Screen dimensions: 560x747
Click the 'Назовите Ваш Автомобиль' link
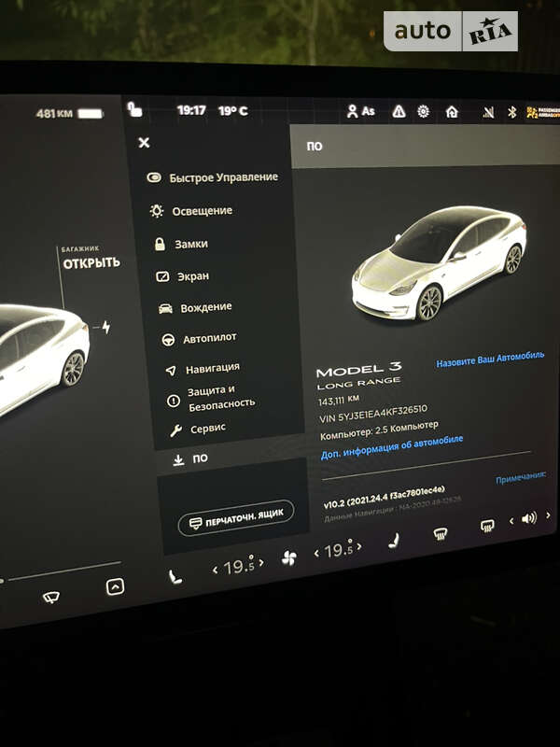click(x=490, y=358)
